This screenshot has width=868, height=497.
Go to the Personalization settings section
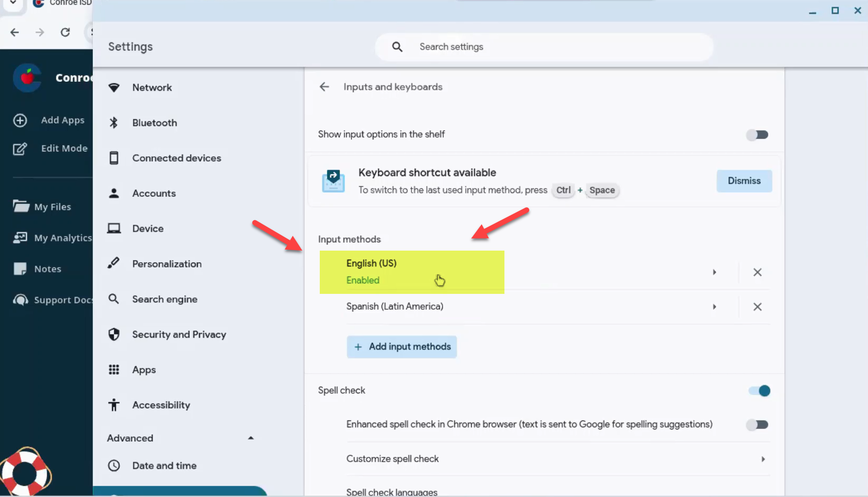[x=167, y=264]
